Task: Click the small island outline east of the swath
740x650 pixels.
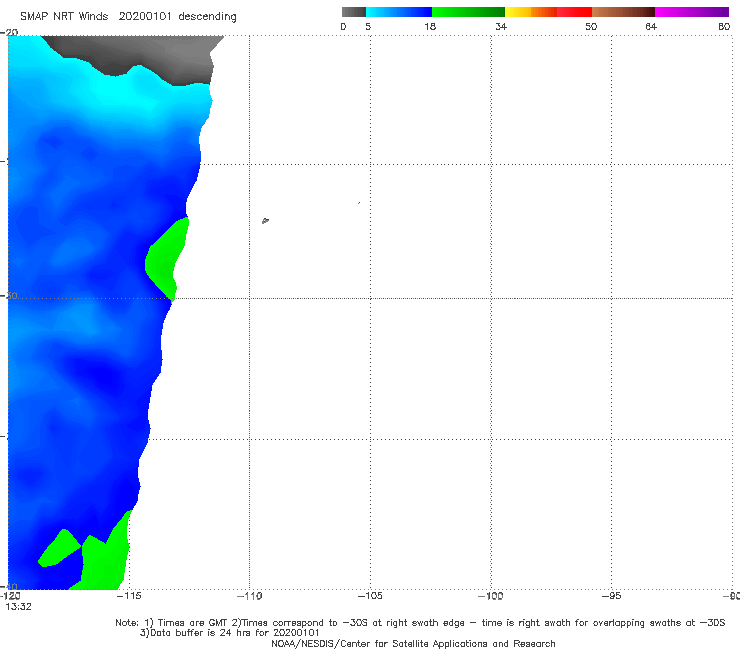Action: click(x=265, y=220)
